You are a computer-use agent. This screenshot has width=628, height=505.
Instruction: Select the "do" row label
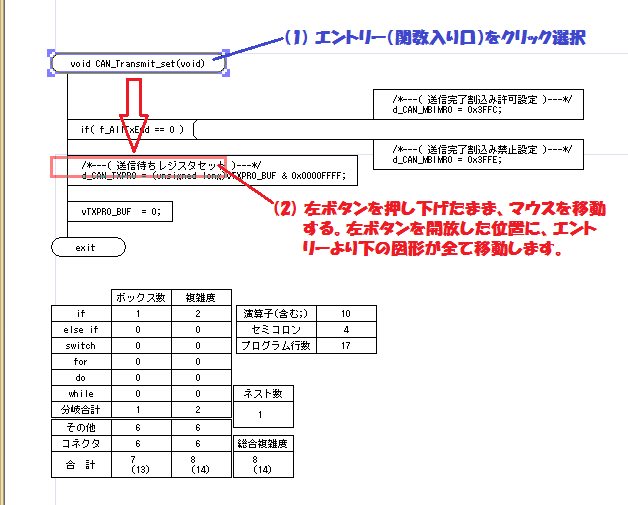coord(81,378)
